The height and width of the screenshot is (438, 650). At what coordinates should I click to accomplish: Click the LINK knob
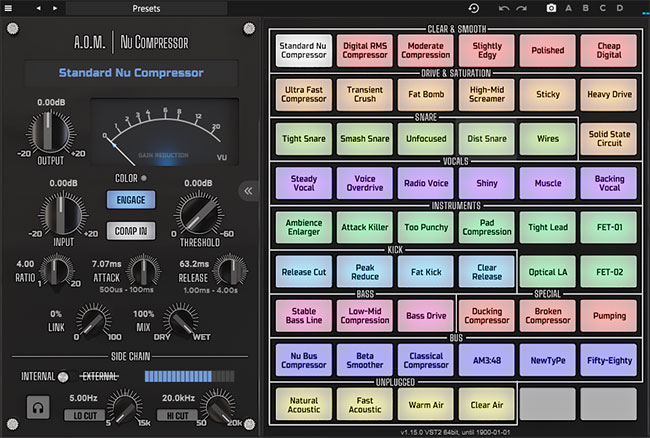click(x=94, y=321)
